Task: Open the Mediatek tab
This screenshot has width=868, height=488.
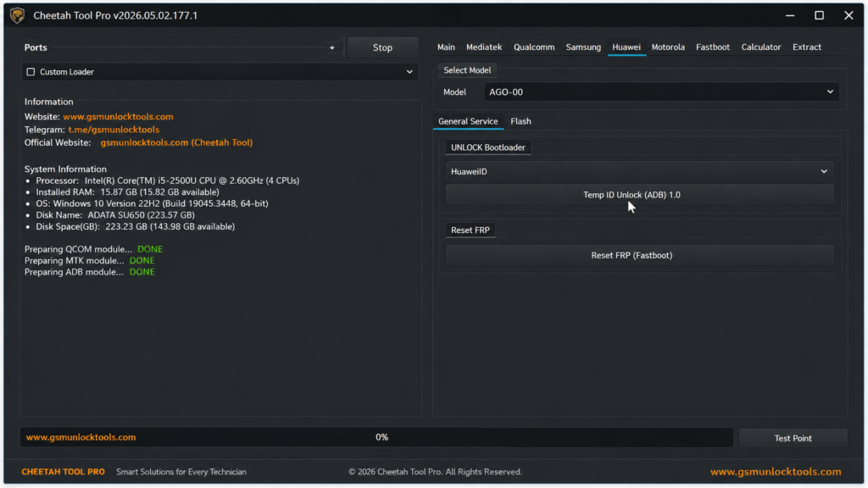Action: point(484,47)
